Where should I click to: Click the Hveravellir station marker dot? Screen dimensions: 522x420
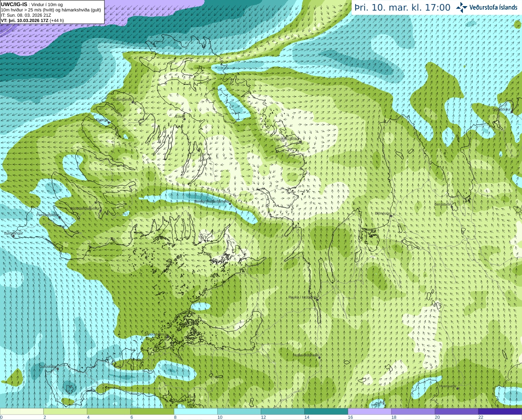click(x=458, y=388)
